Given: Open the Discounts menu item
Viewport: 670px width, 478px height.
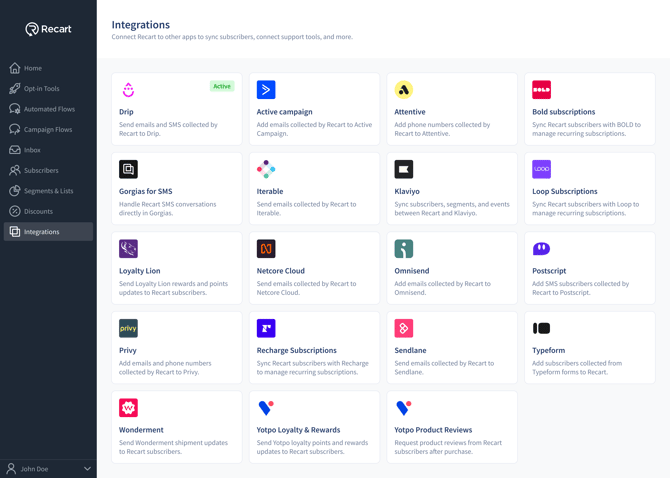Looking at the screenshot, I should pos(48,211).
